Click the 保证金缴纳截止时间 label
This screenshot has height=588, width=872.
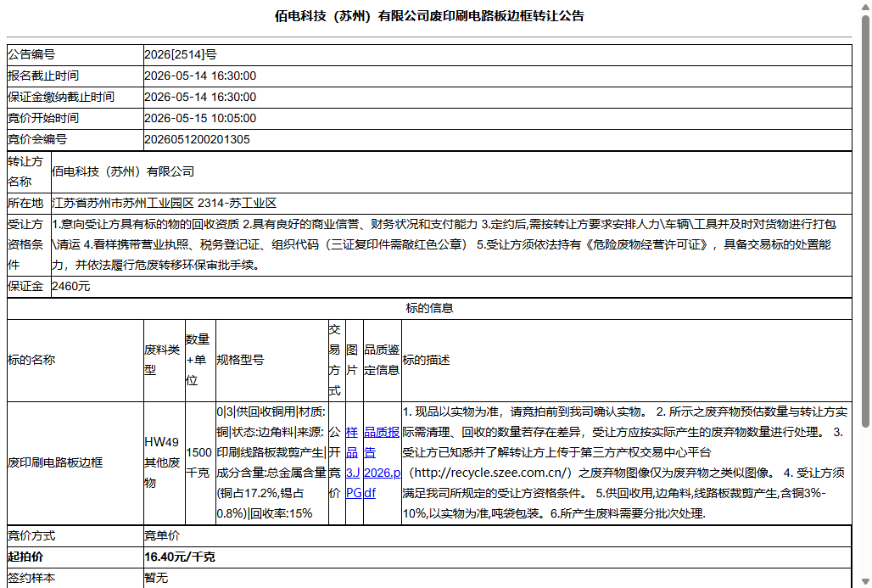[61, 97]
